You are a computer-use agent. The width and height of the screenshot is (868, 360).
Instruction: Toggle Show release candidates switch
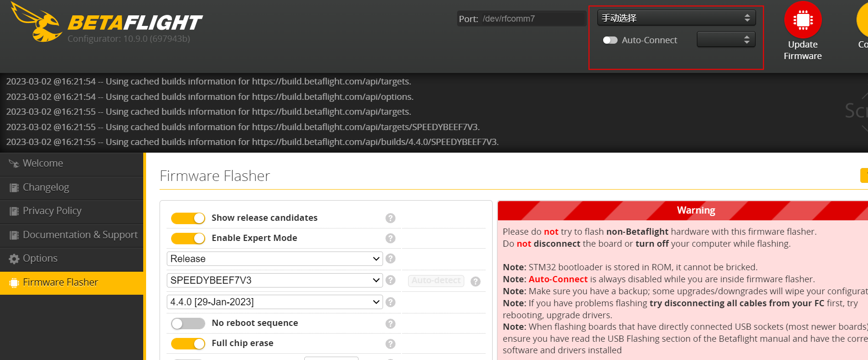pos(188,218)
